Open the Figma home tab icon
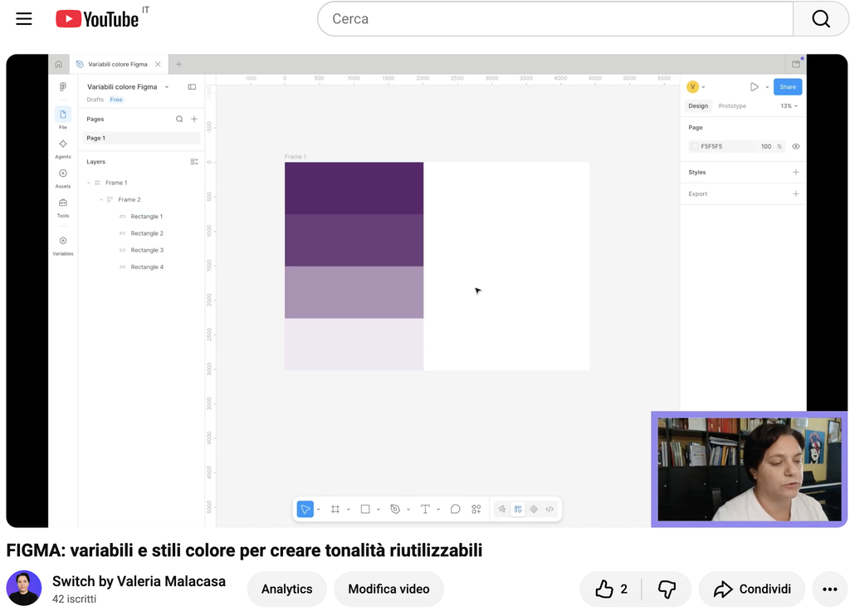The height and width of the screenshot is (616, 850). pos(59,64)
